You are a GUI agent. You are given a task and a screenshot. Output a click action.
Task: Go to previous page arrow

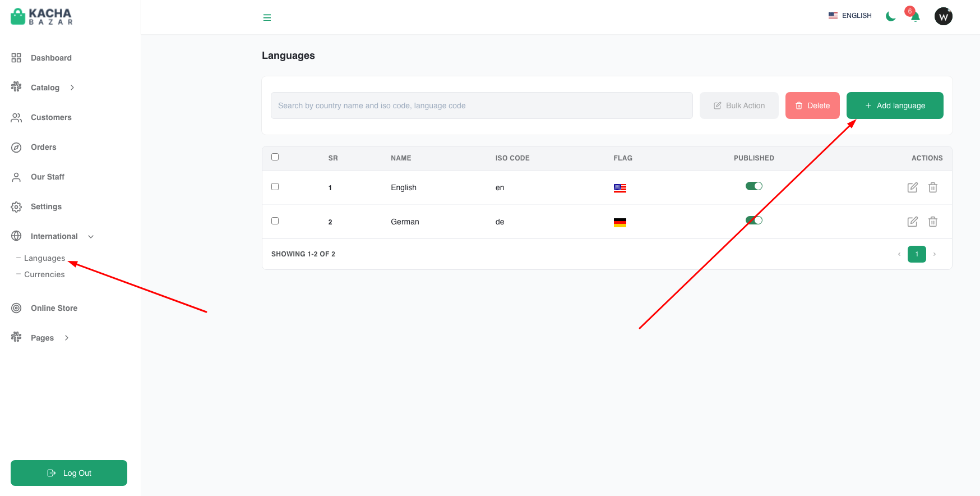tap(899, 254)
